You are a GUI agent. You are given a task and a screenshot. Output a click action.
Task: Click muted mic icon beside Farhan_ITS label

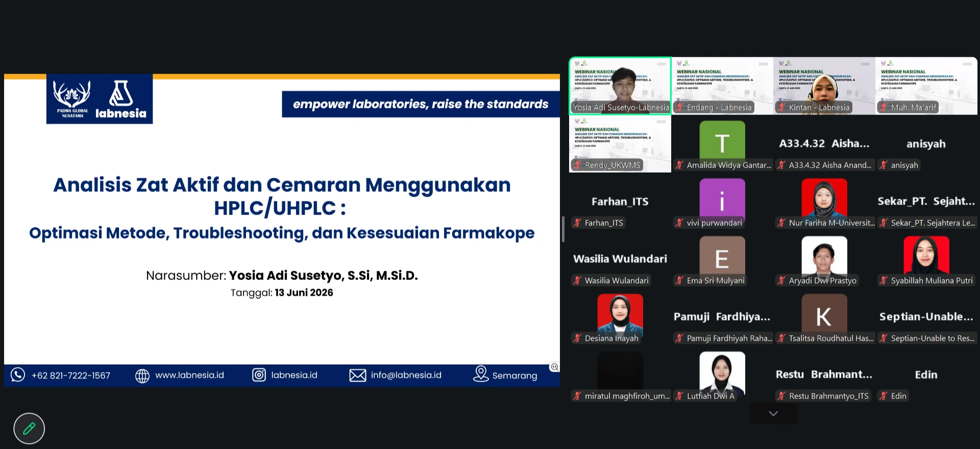coord(577,223)
